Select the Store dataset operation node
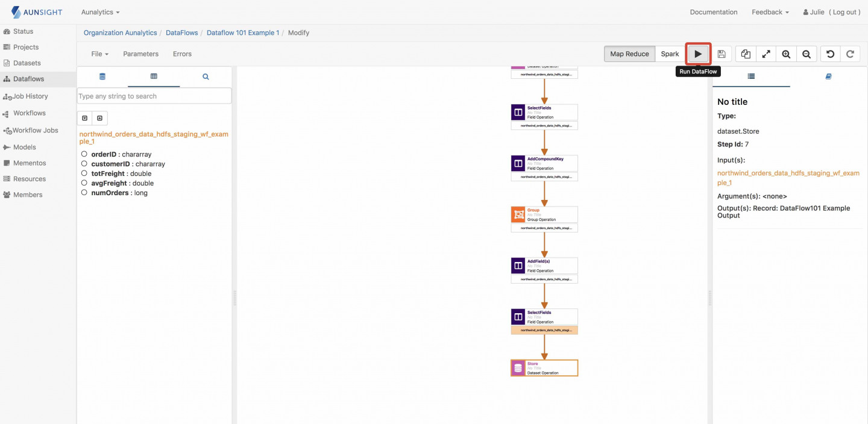Screen dimensions: 868x424 tap(544, 368)
